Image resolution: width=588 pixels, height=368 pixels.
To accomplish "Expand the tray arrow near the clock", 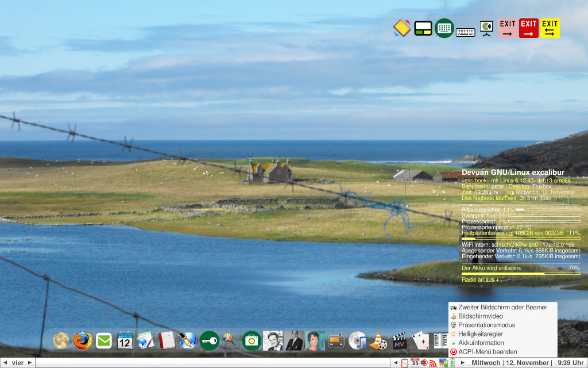I will click(x=462, y=362).
